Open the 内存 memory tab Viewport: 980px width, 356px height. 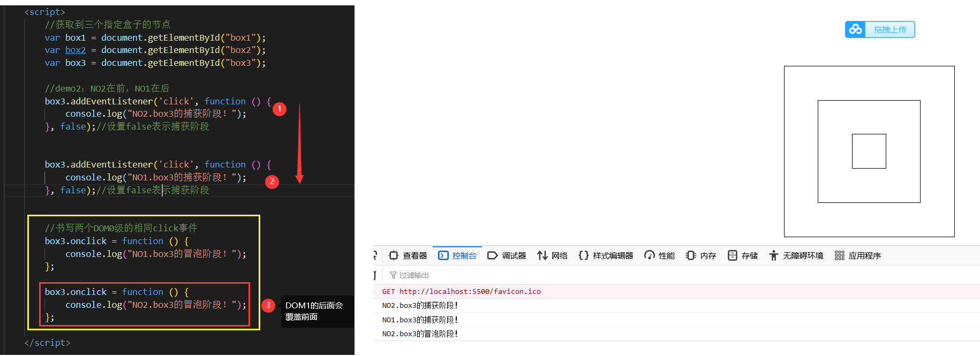click(x=701, y=255)
